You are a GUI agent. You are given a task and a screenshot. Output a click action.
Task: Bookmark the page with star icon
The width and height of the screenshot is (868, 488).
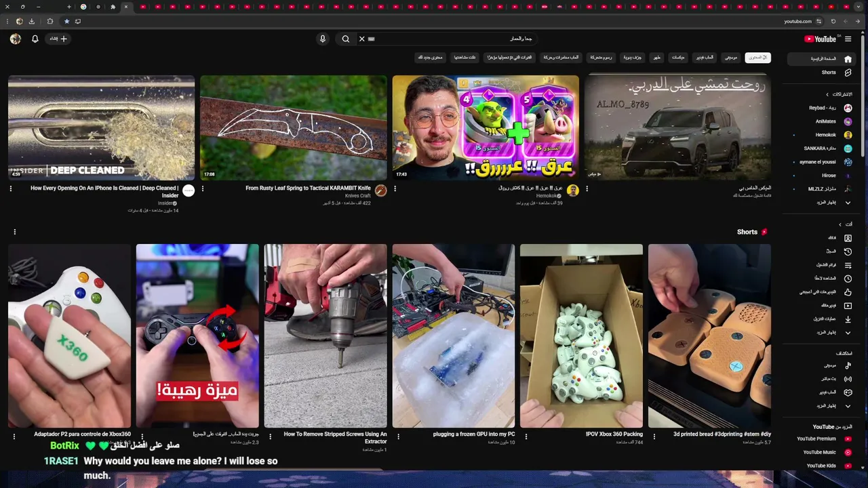tap(66, 21)
